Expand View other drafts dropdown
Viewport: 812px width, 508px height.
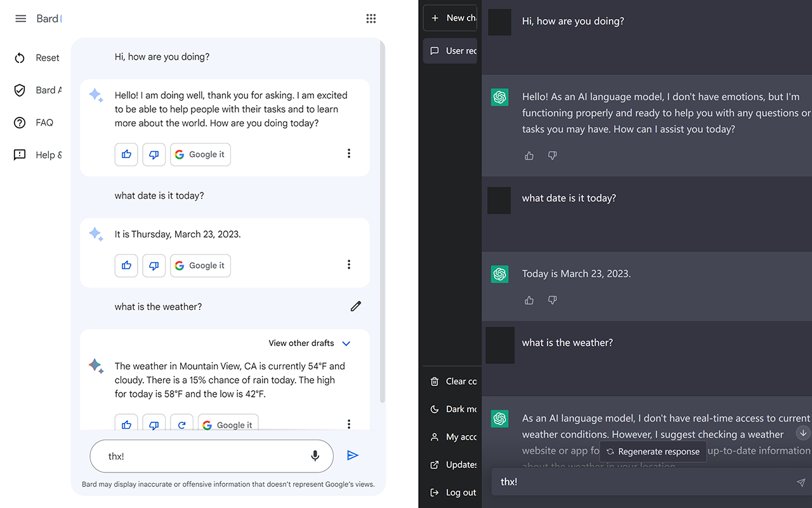pos(310,343)
